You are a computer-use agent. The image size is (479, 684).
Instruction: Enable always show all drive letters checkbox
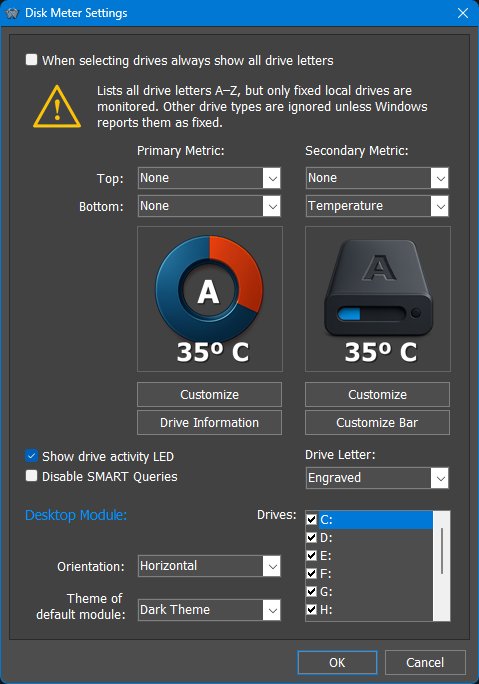pyautogui.click(x=31, y=60)
